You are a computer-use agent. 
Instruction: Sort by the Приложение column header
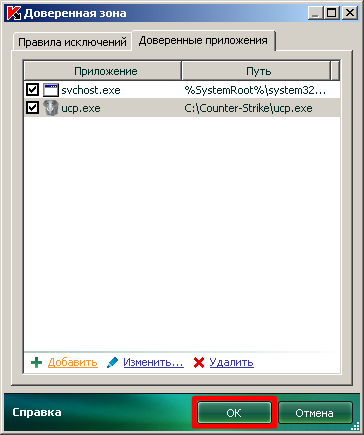tap(103, 71)
